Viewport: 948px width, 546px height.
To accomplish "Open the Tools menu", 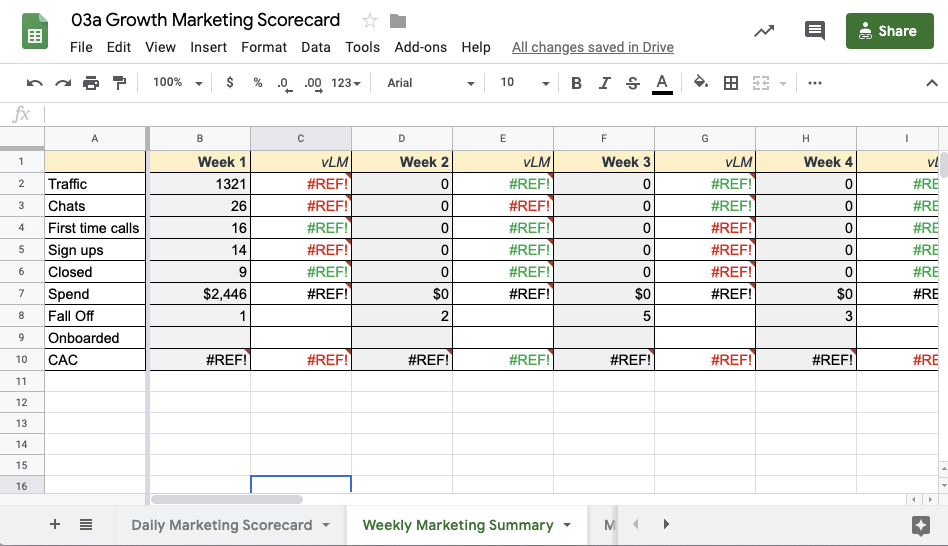I will (x=362, y=47).
